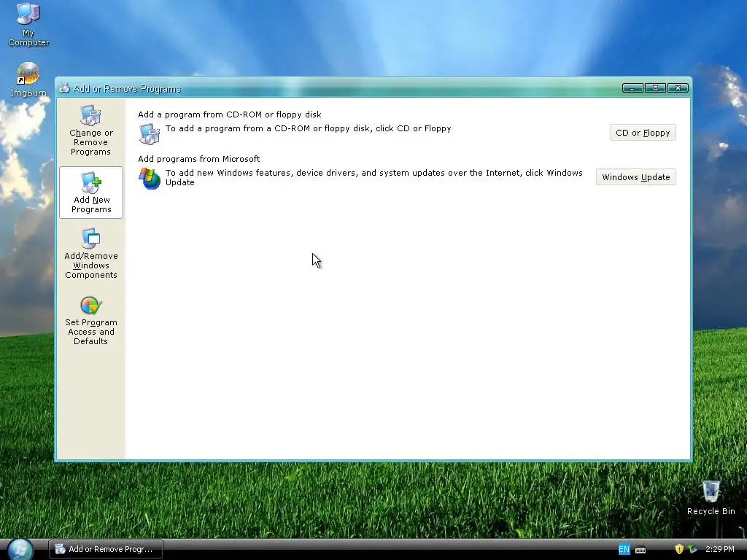The image size is (747, 560).
Task: Click Add or Remove Programs taskbar button
Action: pos(106,549)
